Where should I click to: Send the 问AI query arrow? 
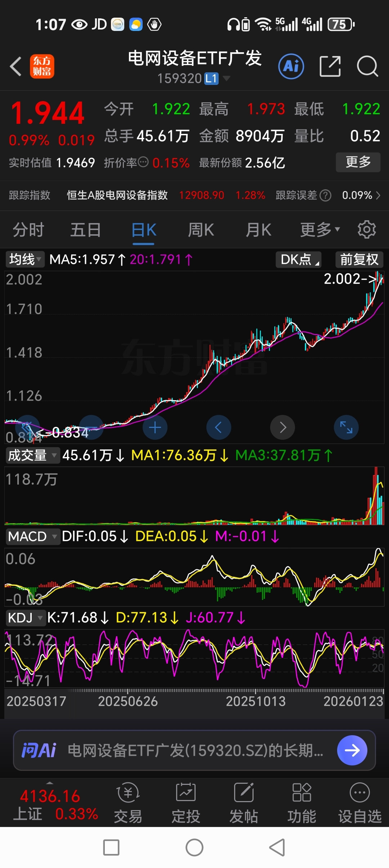(x=352, y=750)
